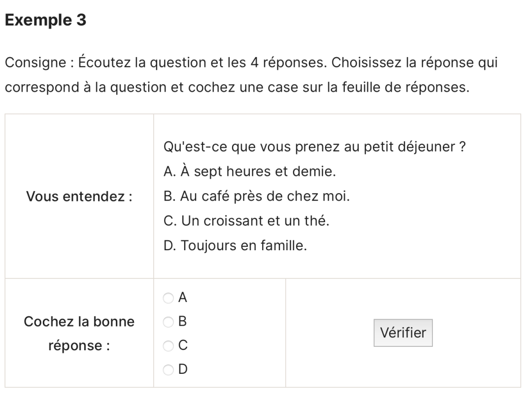532x397 pixels.
Task: Choose radio option C
Action: (x=169, y=346)
